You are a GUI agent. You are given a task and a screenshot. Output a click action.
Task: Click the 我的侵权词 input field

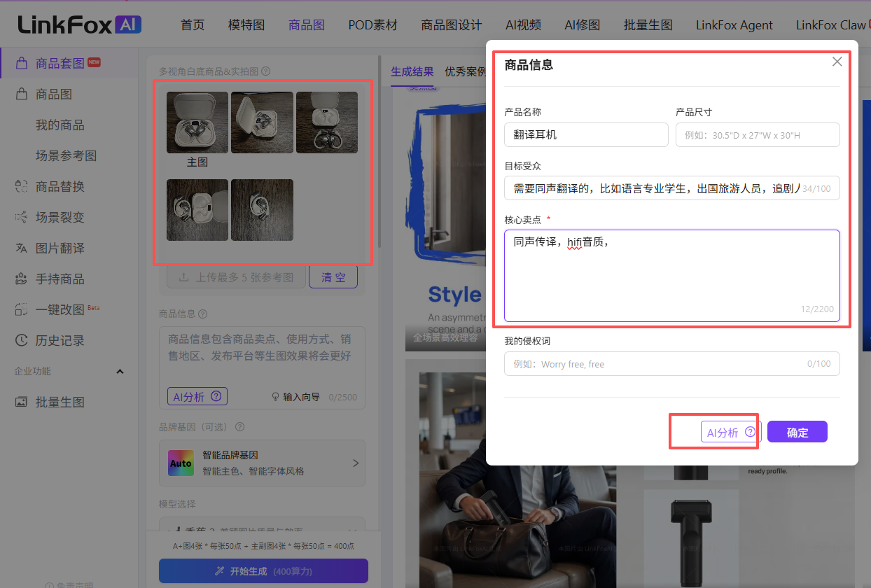(671, 364)
